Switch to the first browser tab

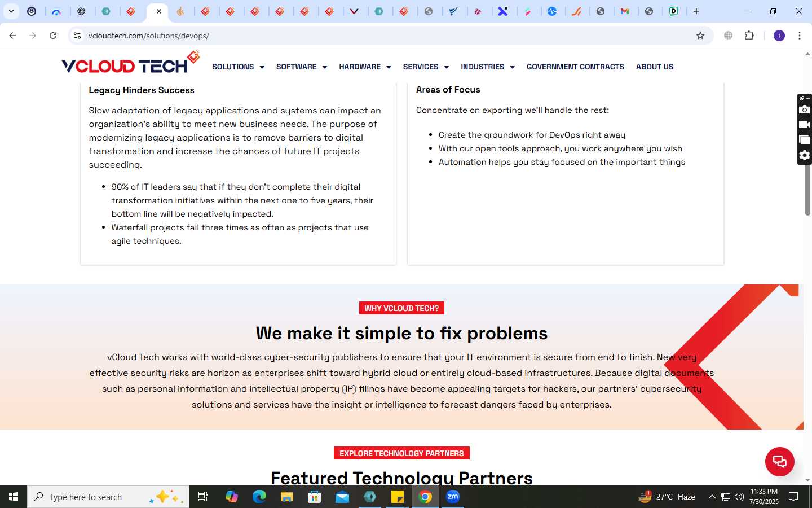click(x=32, y=11)
